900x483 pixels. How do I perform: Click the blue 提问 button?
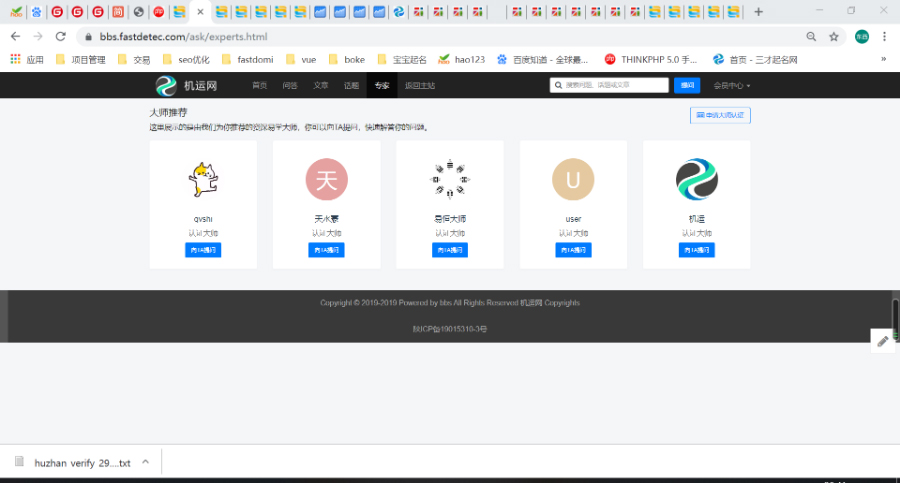tap(687, 85)
